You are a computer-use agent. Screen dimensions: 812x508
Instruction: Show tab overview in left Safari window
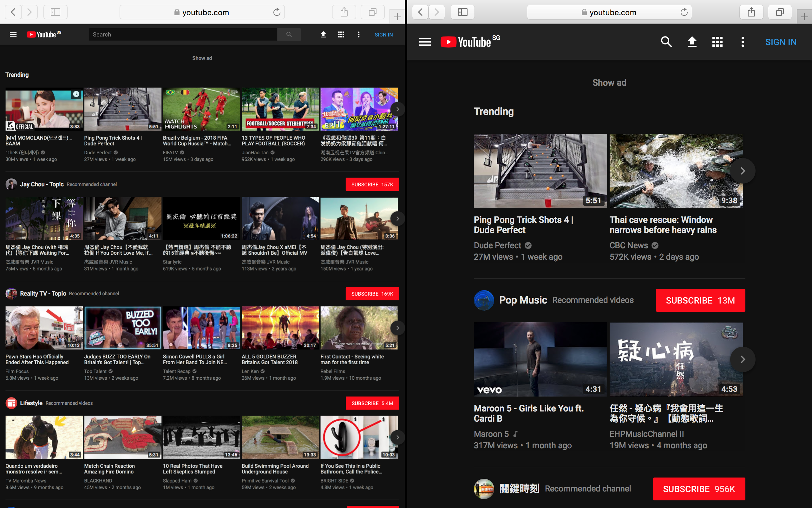pos(372,12)
